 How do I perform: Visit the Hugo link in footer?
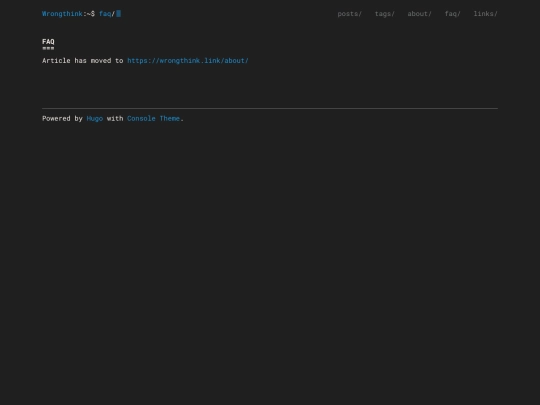click(x=95, y=118)
